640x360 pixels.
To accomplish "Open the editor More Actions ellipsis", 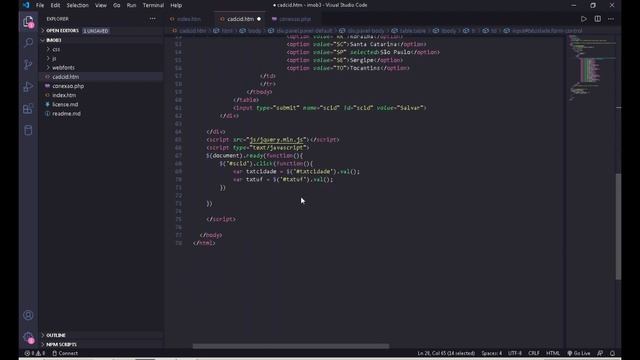I will [x=611, y=19].
